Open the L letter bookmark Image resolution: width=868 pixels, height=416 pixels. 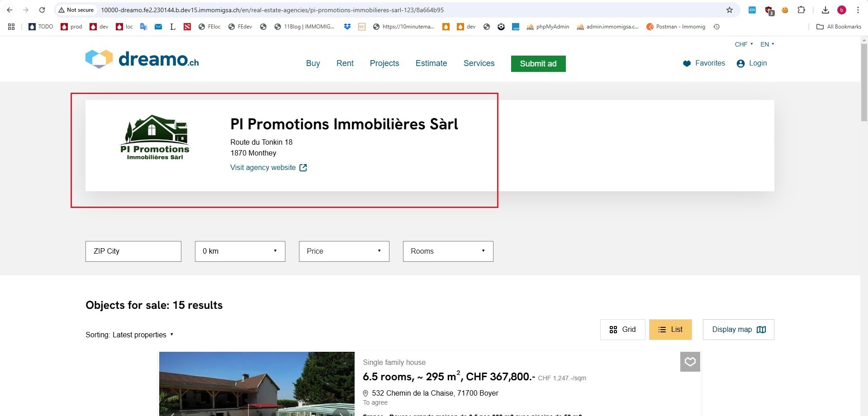click(x=173, y=27)
